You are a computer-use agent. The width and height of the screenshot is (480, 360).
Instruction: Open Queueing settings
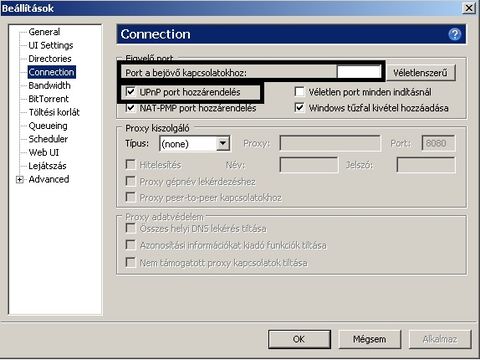[48, 126]
